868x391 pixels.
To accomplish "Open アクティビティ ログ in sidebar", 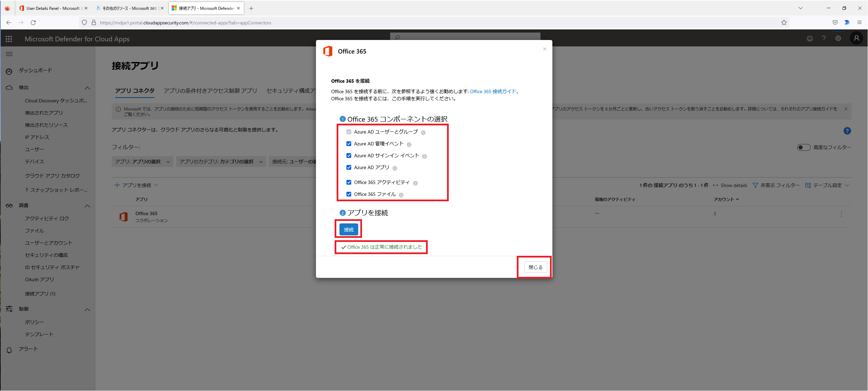I will click(x=47, y=219).
